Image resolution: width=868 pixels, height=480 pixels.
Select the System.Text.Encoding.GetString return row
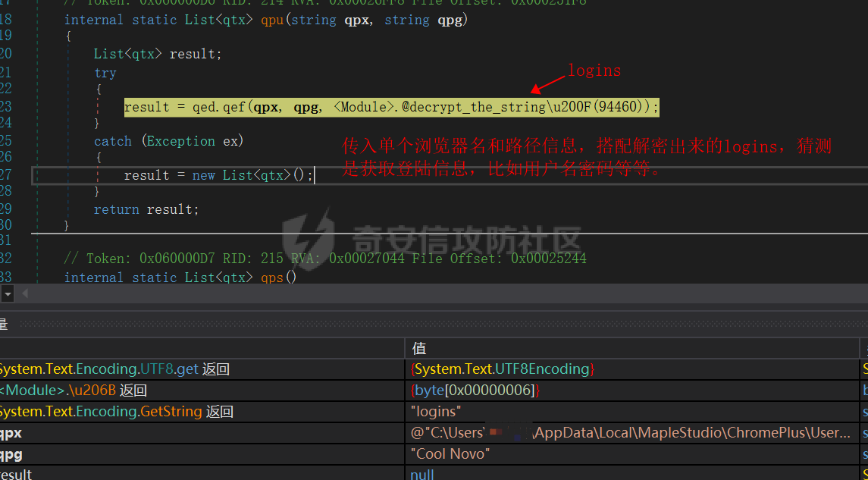click(x=114, y=412)
